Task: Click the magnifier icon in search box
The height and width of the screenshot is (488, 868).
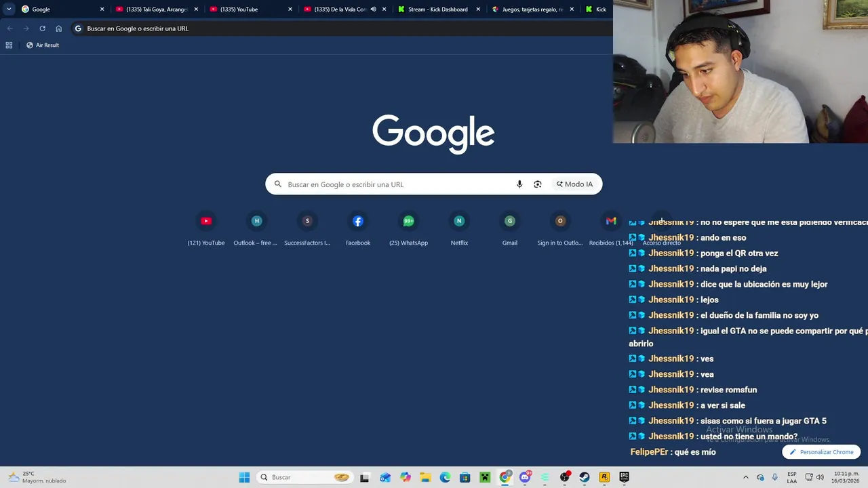Action: 278,184
